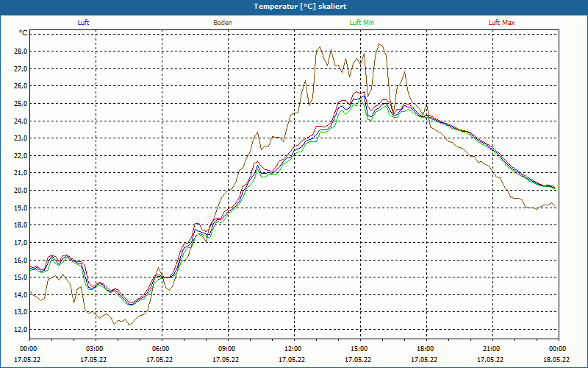Click the 17.05.22 date under 12:00
Viewport: 588px width, 368px height.
(x=292, y=359)
